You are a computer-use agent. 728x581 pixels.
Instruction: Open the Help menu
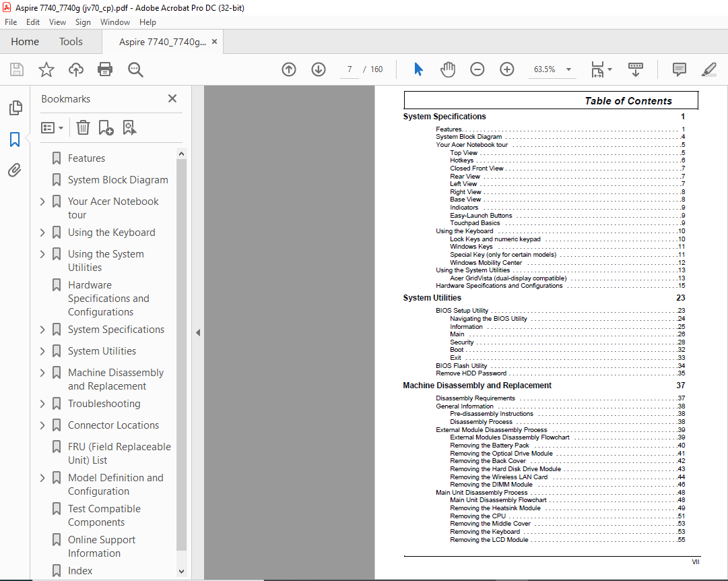[147, 22]
